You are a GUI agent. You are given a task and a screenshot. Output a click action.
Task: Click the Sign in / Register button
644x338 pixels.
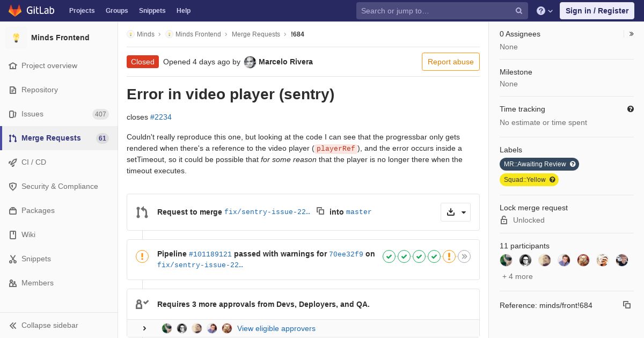(597, 11)
